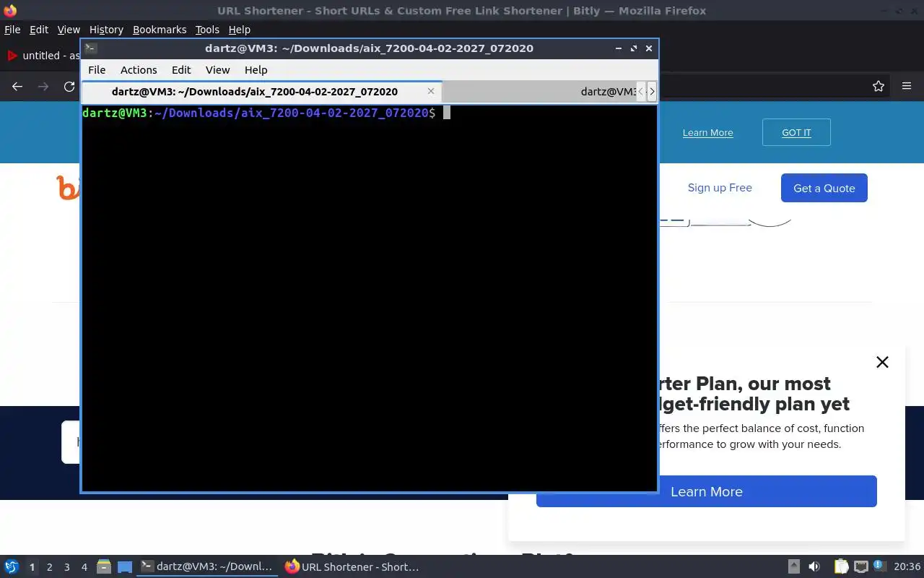Image resolution: width=924 pixels, height=578 pixels.
Task: Click the Bitly logo
Action: tap(68, 188)
